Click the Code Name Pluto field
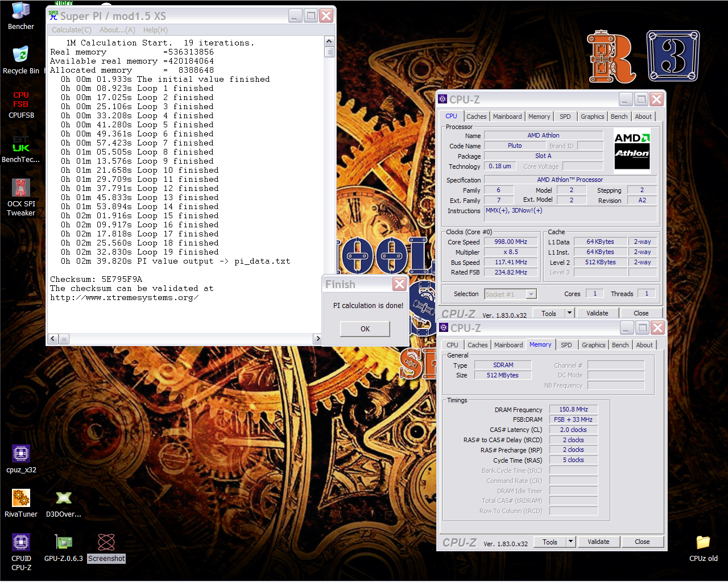The width and height of the screenshot is (728, 582). (x=515, y=145)
